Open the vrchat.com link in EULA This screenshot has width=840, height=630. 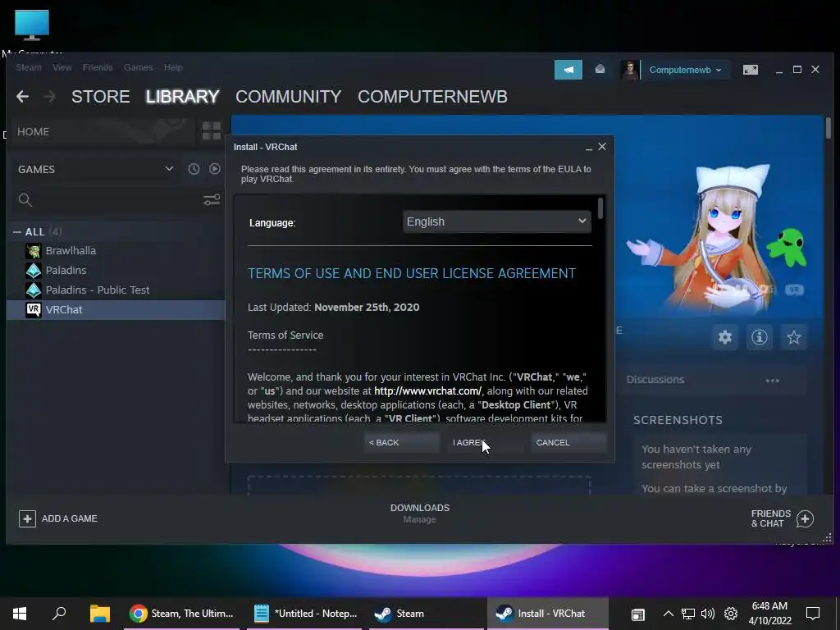[427, 391]
